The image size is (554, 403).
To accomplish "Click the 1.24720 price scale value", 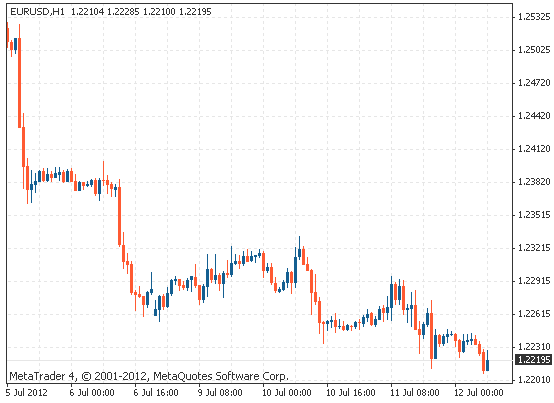I will point(534,83).
